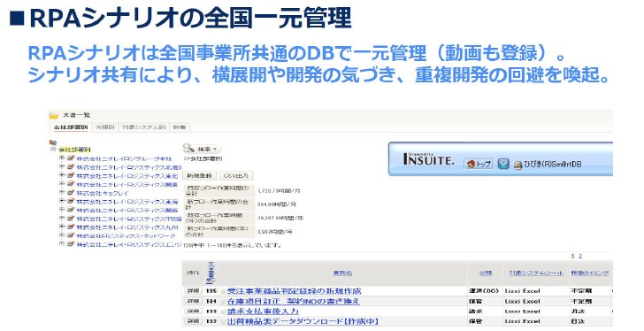Open the 検索 dropdown
The height and width of the screenshot is (331, 644).
[x=202, y=149]
